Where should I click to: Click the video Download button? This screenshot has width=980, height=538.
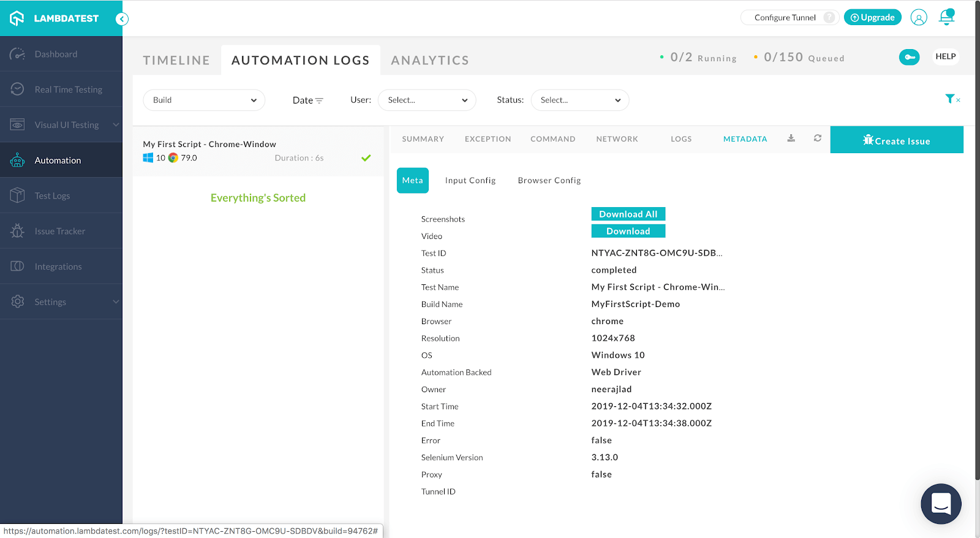coord(628,231)
